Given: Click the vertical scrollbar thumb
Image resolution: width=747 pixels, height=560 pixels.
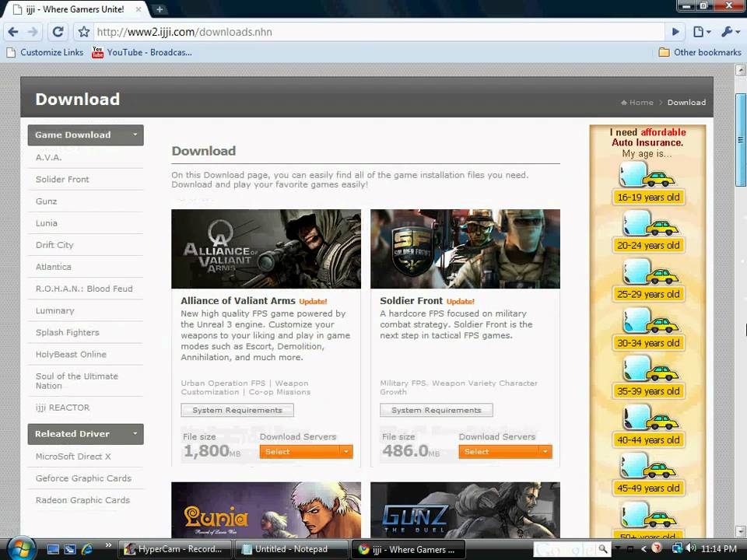Looking at the screenshot, I should click(740, 140).
